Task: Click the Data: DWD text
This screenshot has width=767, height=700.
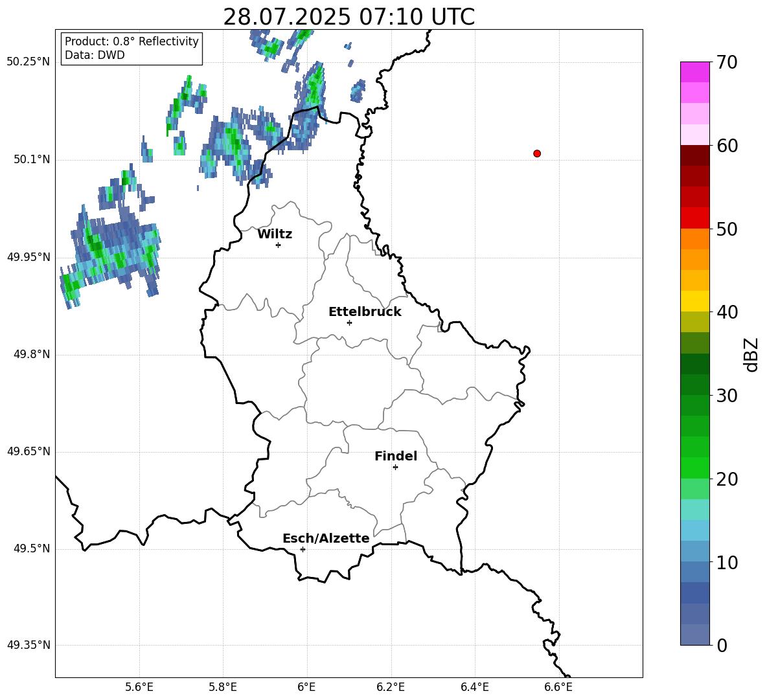Action: tap(95, 55)
